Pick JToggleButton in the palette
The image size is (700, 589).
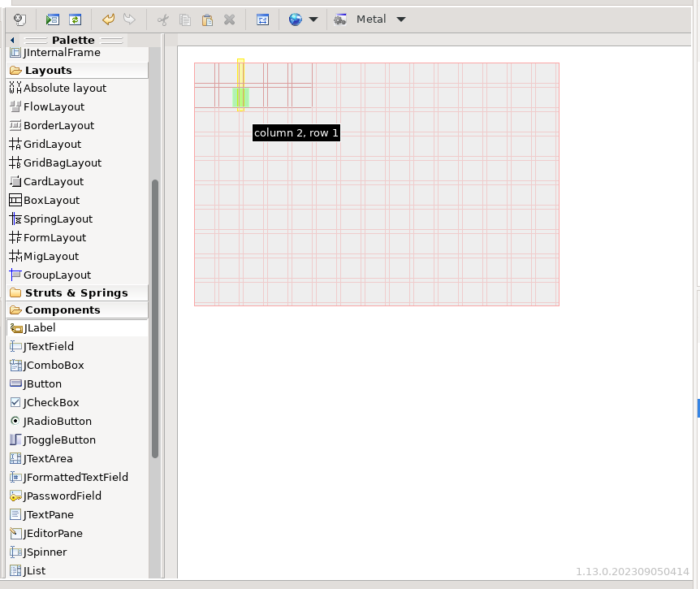pyautogui.click(x=58, y=440)
